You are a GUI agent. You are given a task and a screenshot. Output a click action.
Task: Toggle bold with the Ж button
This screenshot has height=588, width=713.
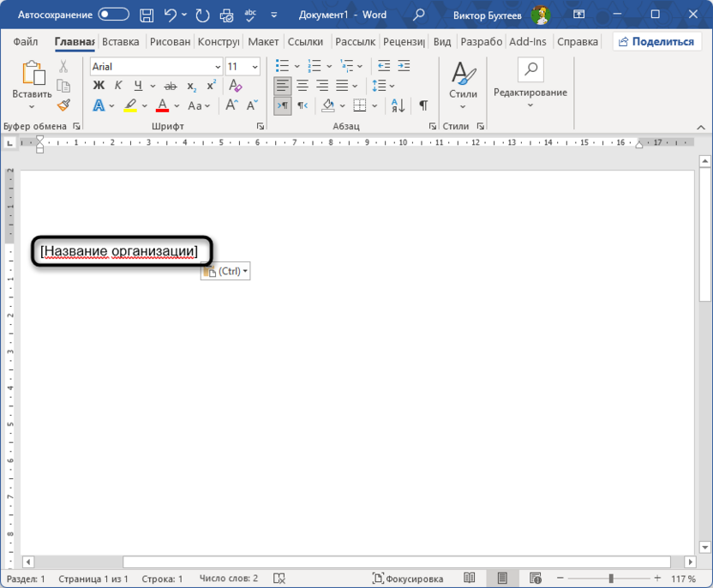(x=98, y=86)
